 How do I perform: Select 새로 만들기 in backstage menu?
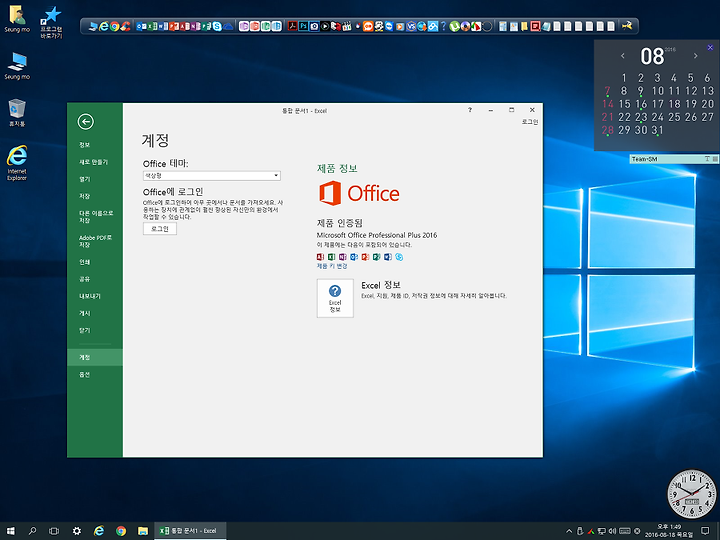click(x=95, y=162)
